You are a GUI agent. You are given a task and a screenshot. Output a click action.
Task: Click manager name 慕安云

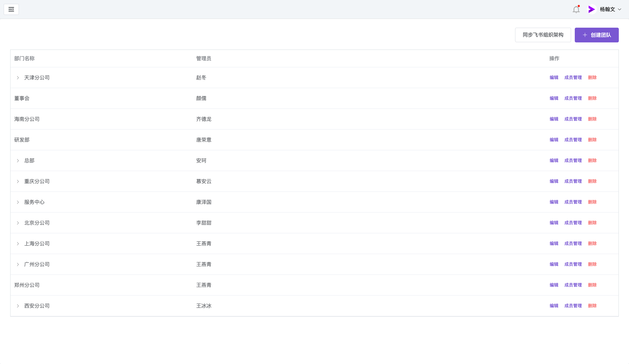pyautogui.click(x=203, y=181)
